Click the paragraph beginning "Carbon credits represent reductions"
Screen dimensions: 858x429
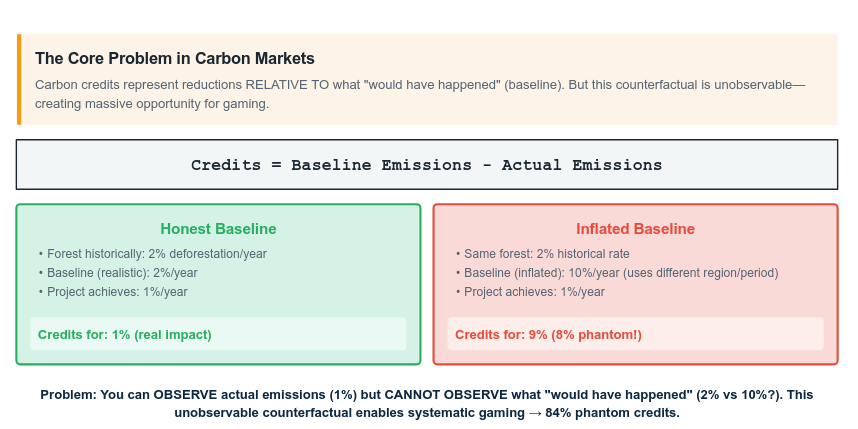[419, 94]
